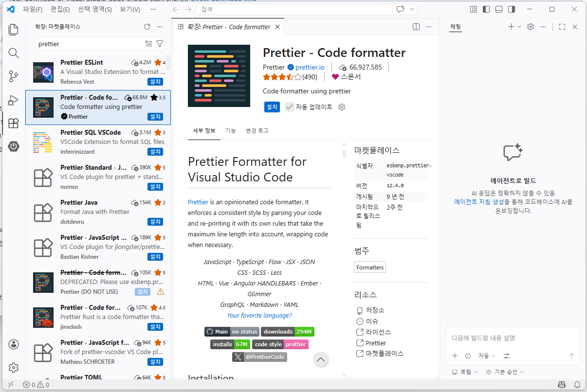This screenshot has height=392, width=587.
Task: Open the 편집(E) menu
Action: [x=60, y=9]
